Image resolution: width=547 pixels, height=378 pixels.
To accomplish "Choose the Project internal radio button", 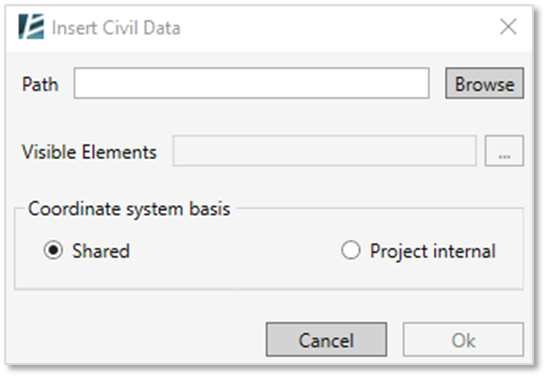I will [x=351, y=250].
